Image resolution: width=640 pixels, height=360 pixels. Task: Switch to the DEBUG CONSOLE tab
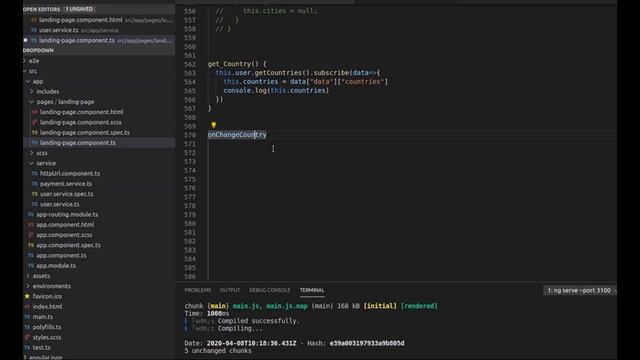269,290
